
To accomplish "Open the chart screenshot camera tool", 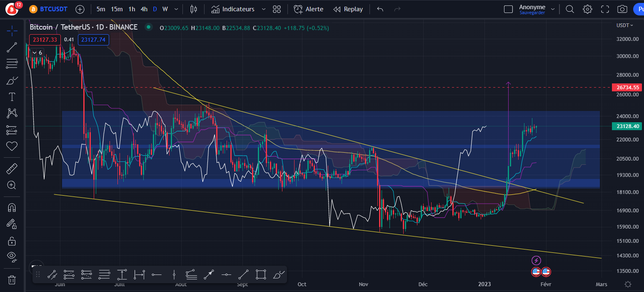I will 622,9.
